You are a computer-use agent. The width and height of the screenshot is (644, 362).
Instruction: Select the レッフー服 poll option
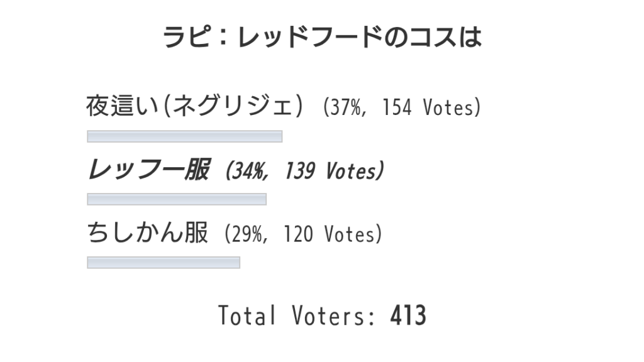[x=148, y=170]
